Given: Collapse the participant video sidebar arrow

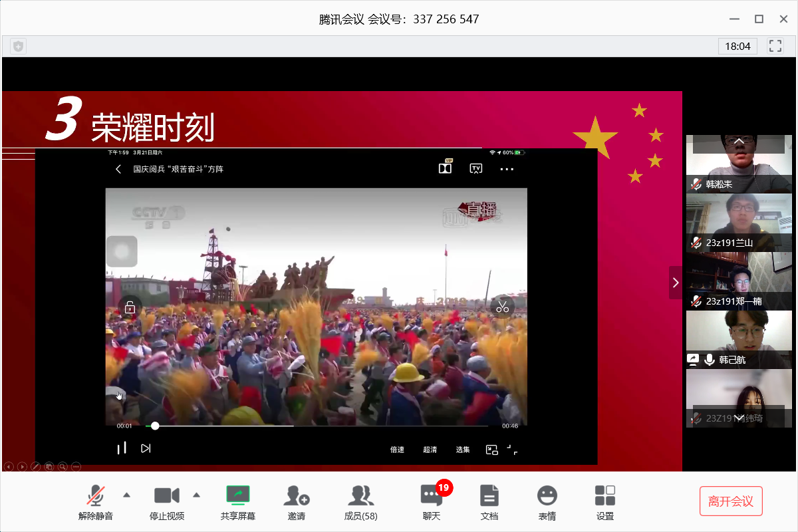Looking at the screenshot, I should 676,283.
